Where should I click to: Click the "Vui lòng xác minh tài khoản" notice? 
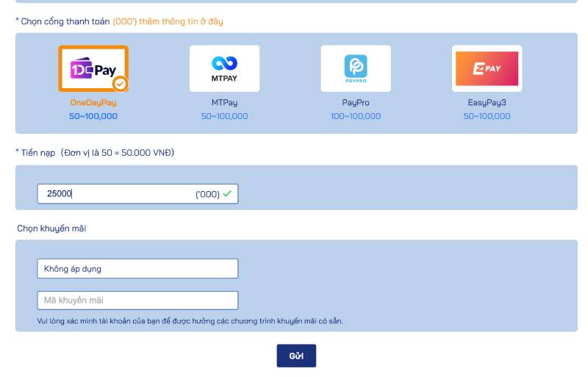pos(190,321)
